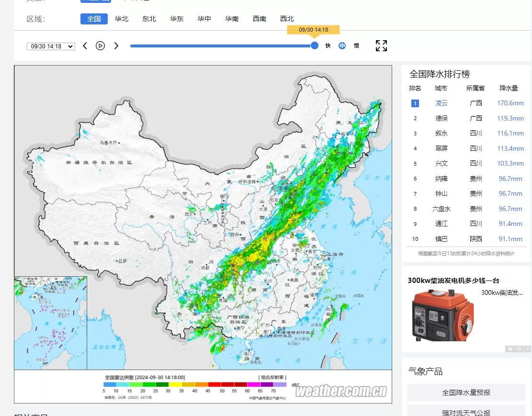Click the timeline slider handle
Screen dimensions: 532x416
(315, 45)
